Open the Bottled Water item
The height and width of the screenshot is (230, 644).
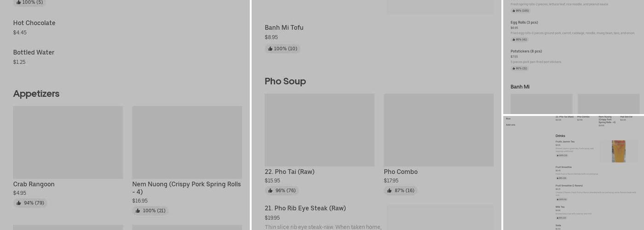tap(34, 52)
